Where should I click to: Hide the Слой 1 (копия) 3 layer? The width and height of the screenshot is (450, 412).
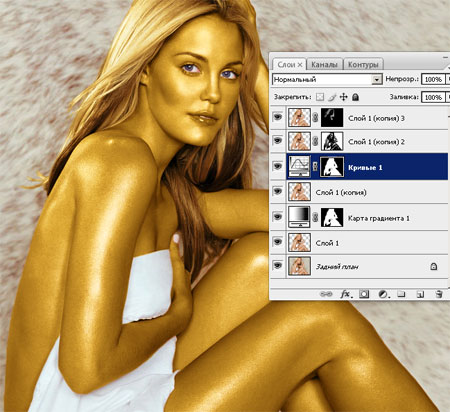click(x=278, y=117)
